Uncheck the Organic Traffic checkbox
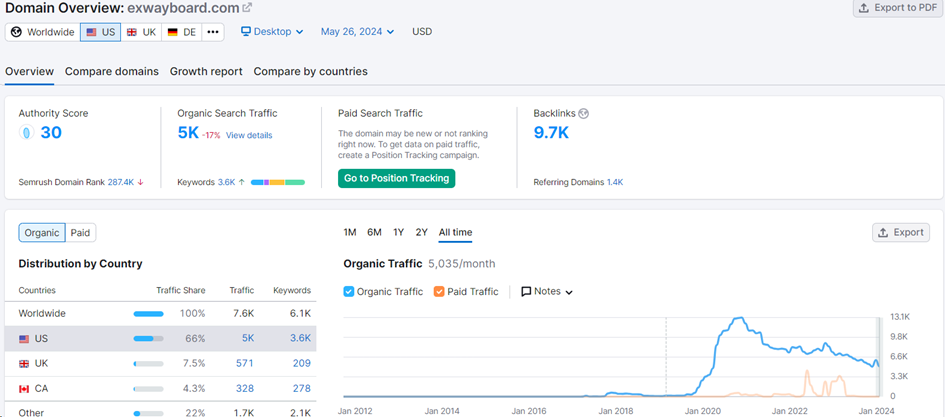945x417 pixels. click(x=349, y=292)
